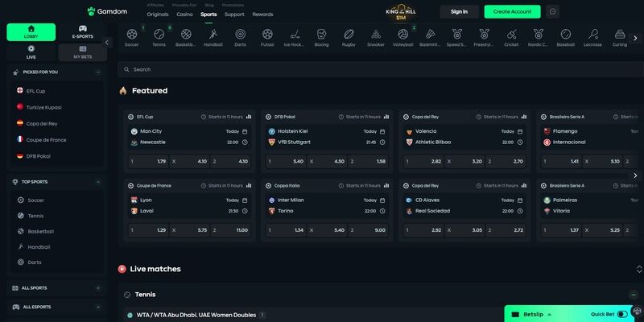Viewport: 644px width, 322px height.
Task: Toggle the Quick Bet switch
Action: pos(621,314)
